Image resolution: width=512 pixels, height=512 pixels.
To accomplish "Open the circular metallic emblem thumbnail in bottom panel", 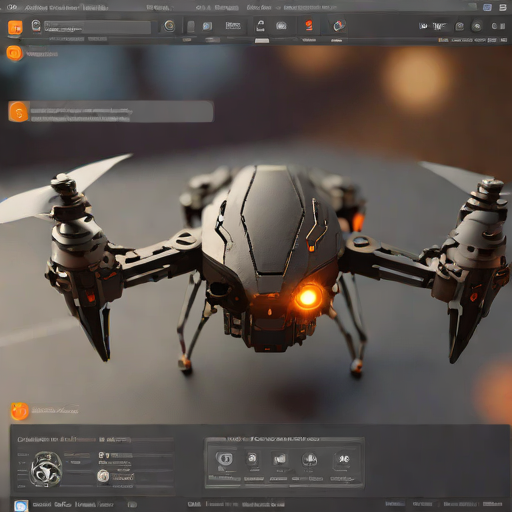I will [x=46, y=469].
